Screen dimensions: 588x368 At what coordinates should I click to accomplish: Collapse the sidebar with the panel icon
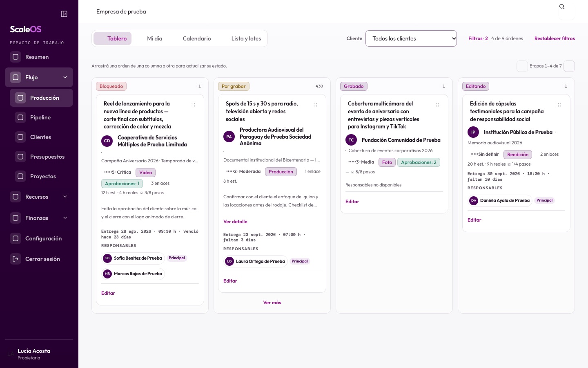[x=64, y=14]
